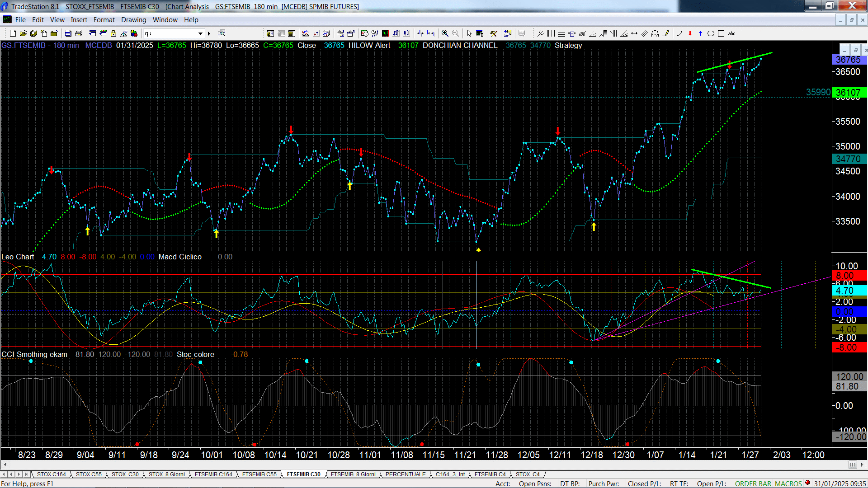Open the Window menu
Screen dimensions: 868x488
point(165,19)
